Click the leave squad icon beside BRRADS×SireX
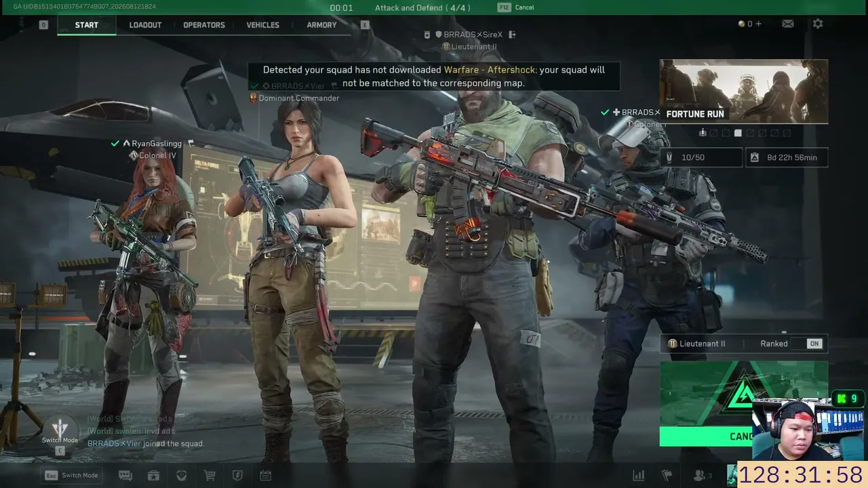 pos(512,35)
